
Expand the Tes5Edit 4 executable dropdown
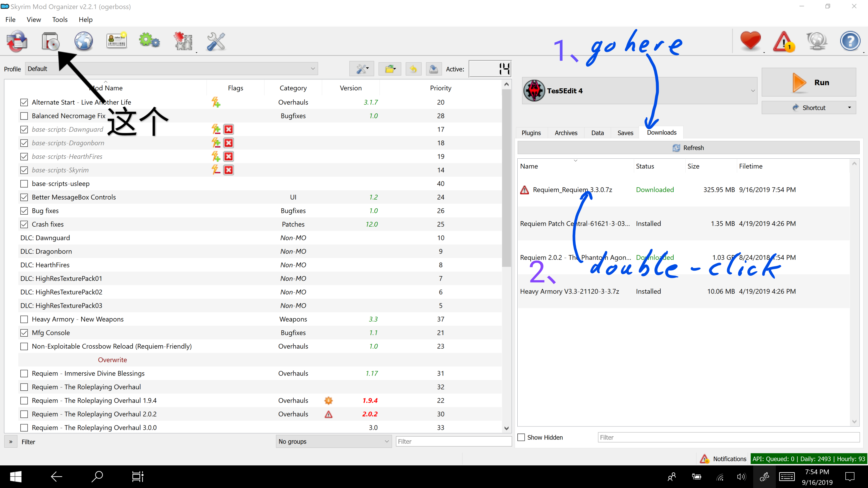coord(639,91)
